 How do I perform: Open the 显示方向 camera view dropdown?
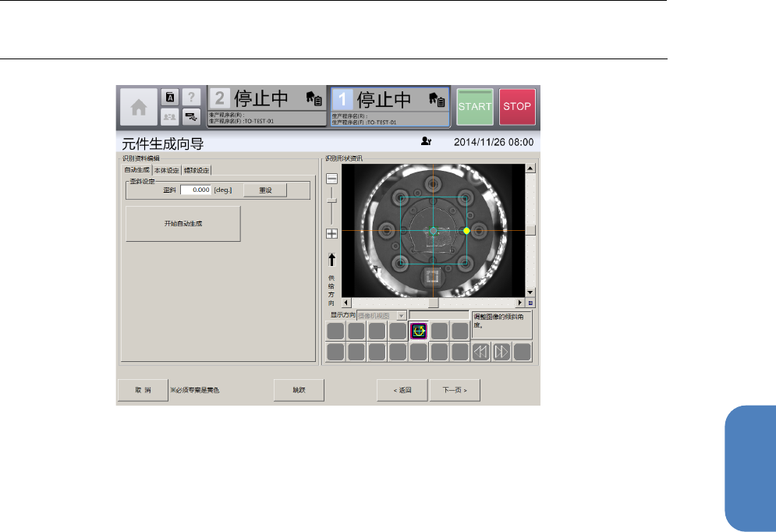click(x=402, y=315)
